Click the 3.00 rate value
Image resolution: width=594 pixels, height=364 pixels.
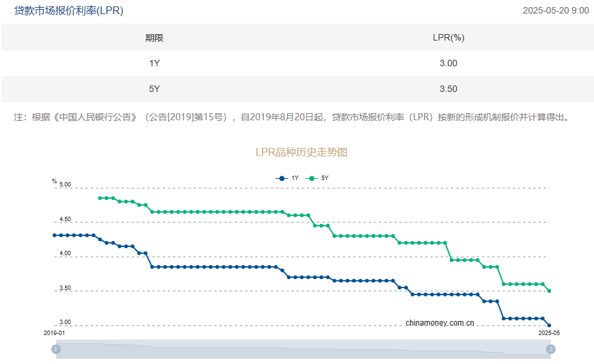(449, 63)
